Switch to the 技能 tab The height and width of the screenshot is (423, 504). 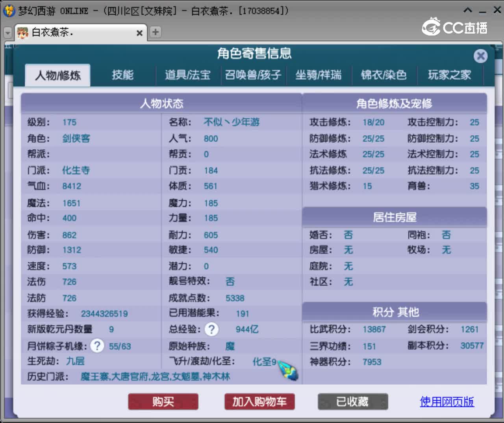122,75
